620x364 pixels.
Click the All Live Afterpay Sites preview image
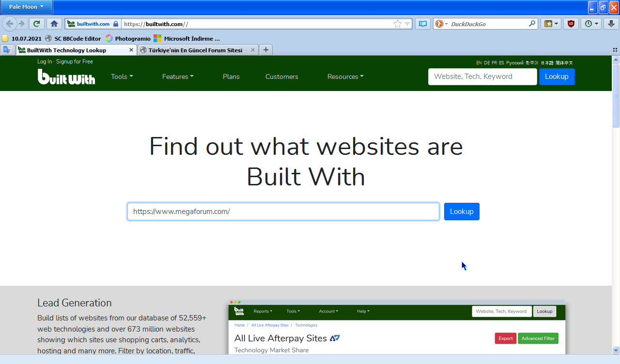pyautogui.click(x=397, y=327)
